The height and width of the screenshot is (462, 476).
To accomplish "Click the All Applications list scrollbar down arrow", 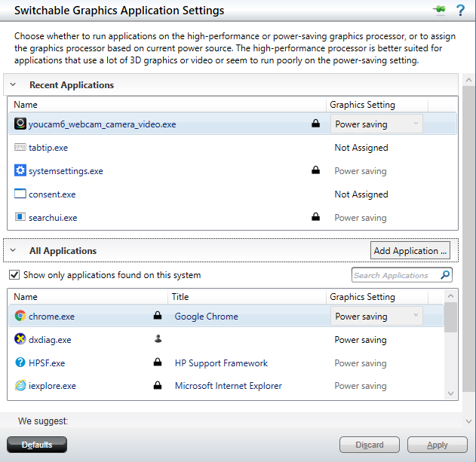I will (x=450, y=393).
